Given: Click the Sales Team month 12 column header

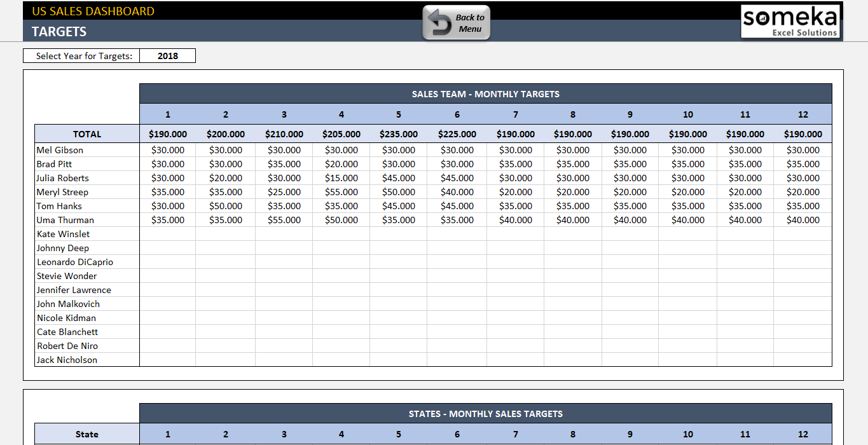Looking at the screenshot, I should (803, 114).
